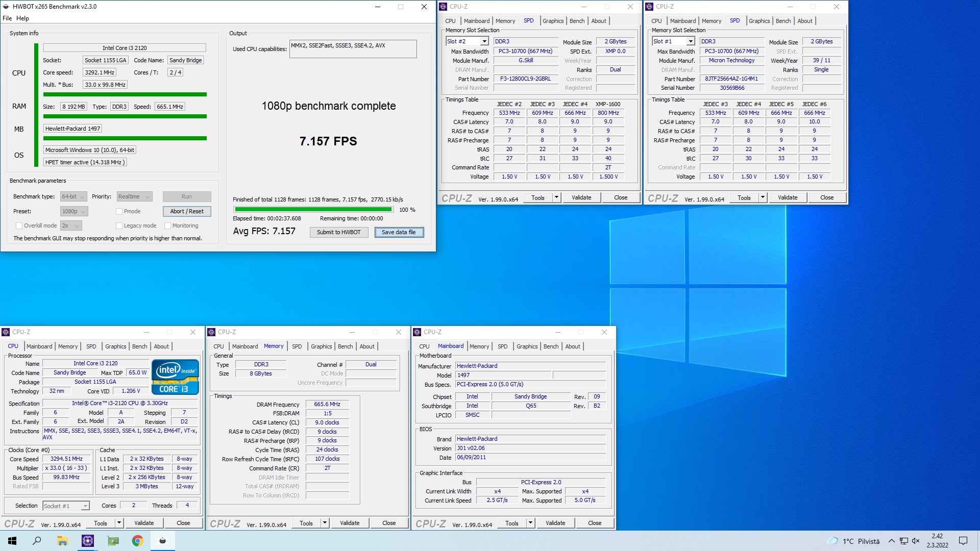
Task: Click CPU-Z processor window title icon
Action: tap(6, 332)
